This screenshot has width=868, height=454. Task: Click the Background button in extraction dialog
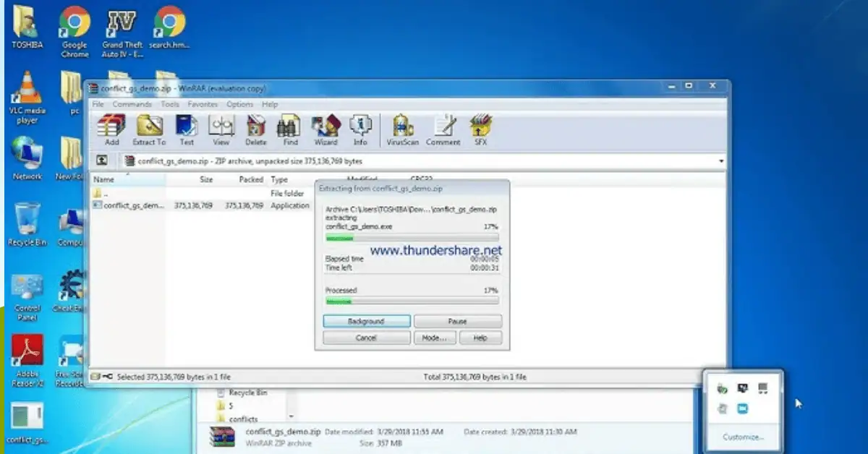pyautogui.click(x=366, y=320)
